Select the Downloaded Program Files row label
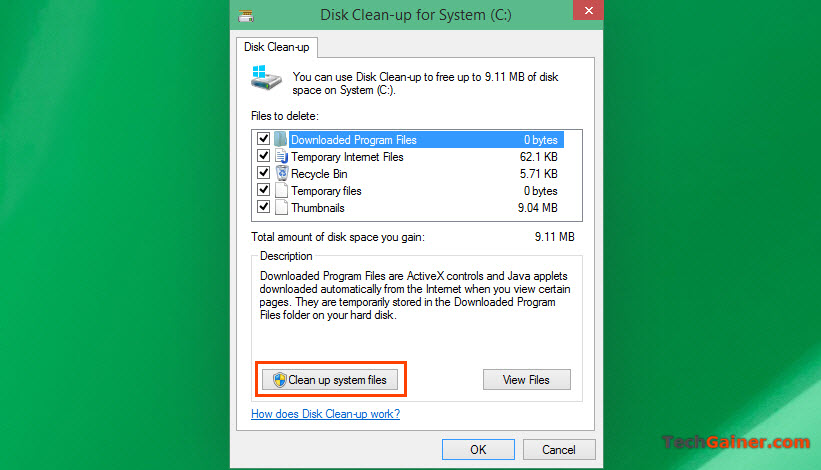Screen dimensions: 821x470 (354, 140)
